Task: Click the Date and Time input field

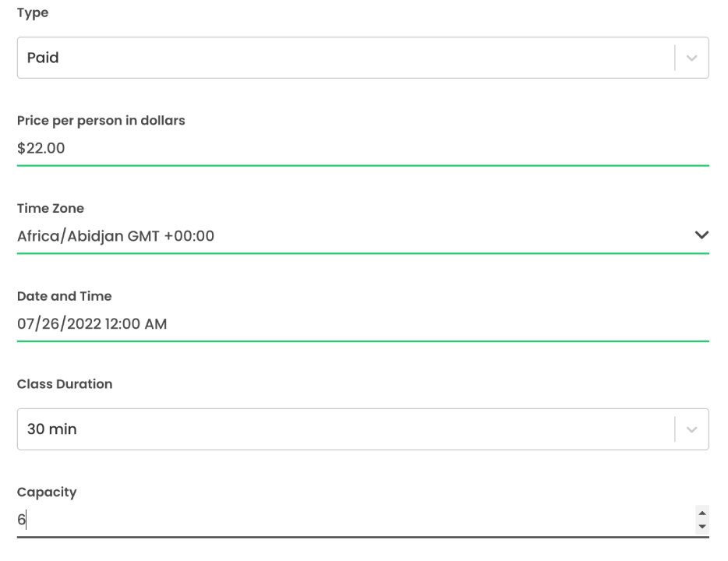Action: 362,323
